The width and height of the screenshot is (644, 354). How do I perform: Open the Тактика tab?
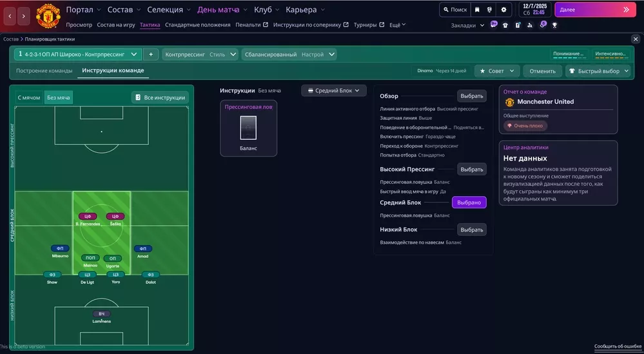tap(150, 25)
